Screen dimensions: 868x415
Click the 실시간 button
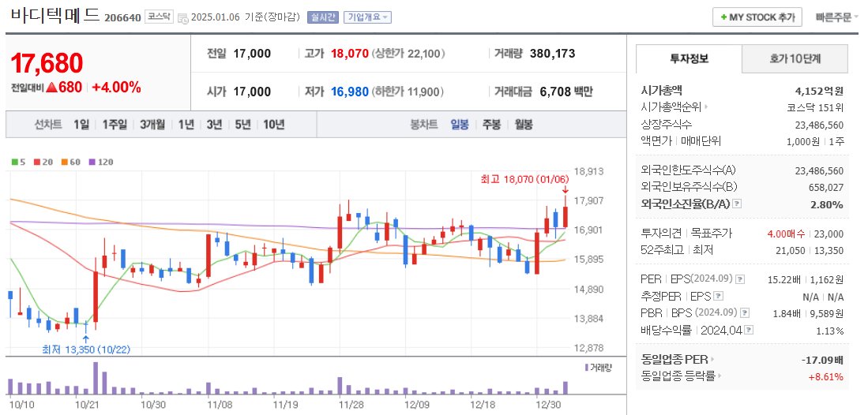[x=322, y=17]
